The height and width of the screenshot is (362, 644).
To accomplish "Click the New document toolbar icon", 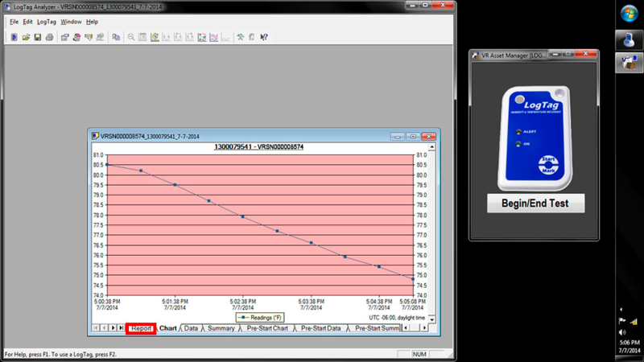I will coord(14,37).
